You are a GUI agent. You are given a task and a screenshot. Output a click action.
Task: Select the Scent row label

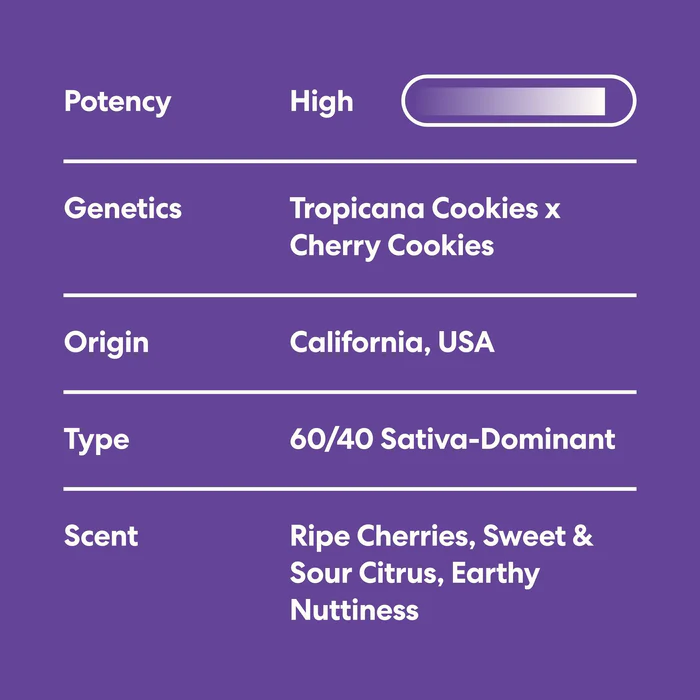coord(101,536)
